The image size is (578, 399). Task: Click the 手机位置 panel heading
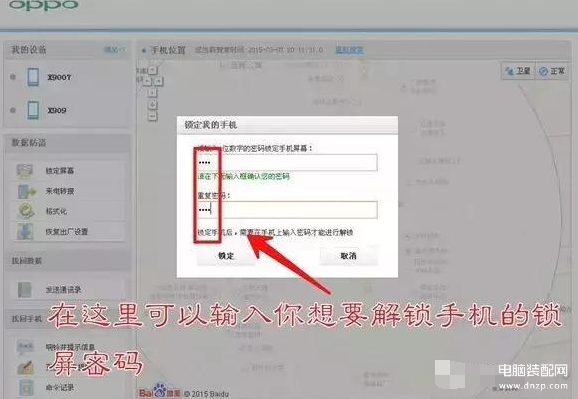point(168,50)
